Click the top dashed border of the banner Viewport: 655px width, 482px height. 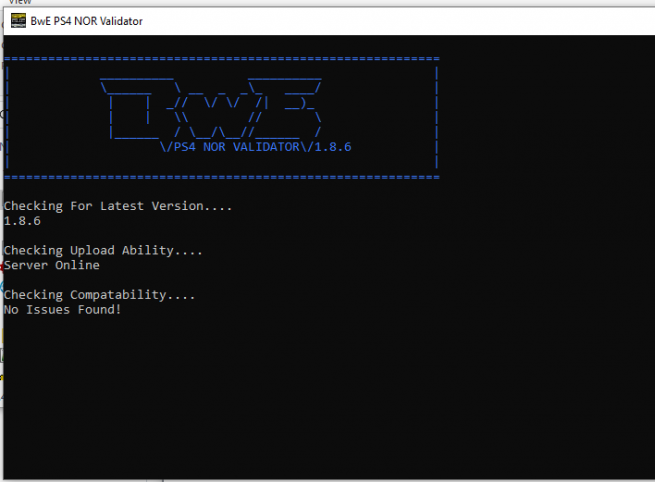[x=220, y=59]
